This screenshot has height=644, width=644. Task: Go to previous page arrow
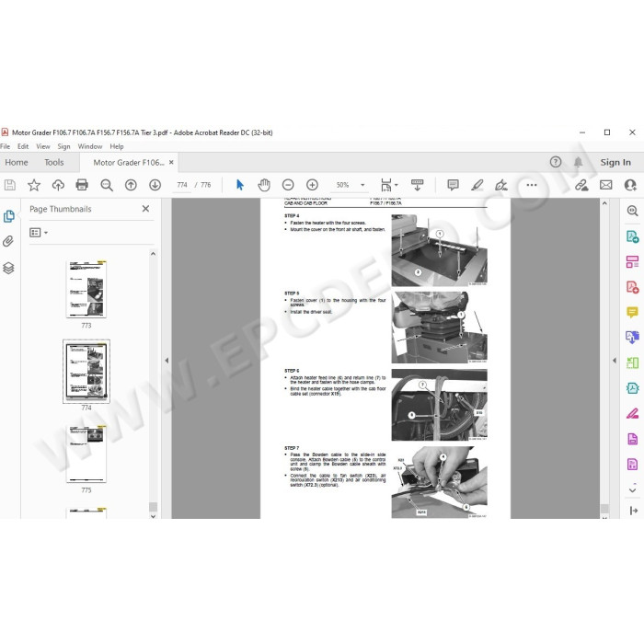(x=131, y=185)
